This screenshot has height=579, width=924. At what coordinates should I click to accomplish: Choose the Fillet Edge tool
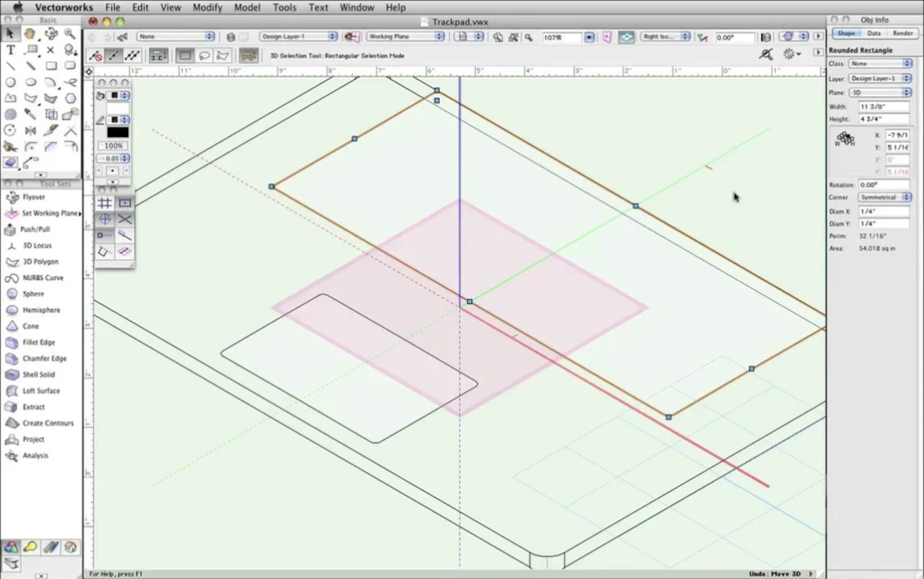click(x=38, y=342)
